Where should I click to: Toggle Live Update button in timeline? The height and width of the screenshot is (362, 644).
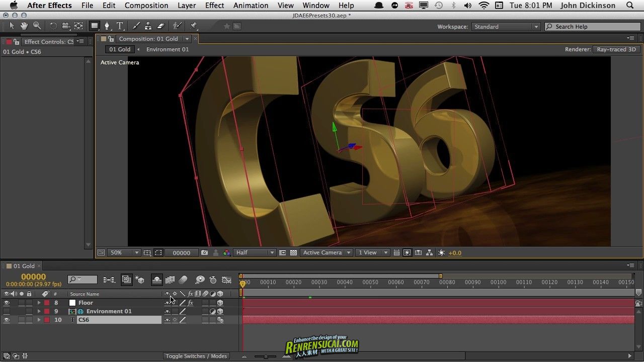pyautogui.click(x=126, y=280)
